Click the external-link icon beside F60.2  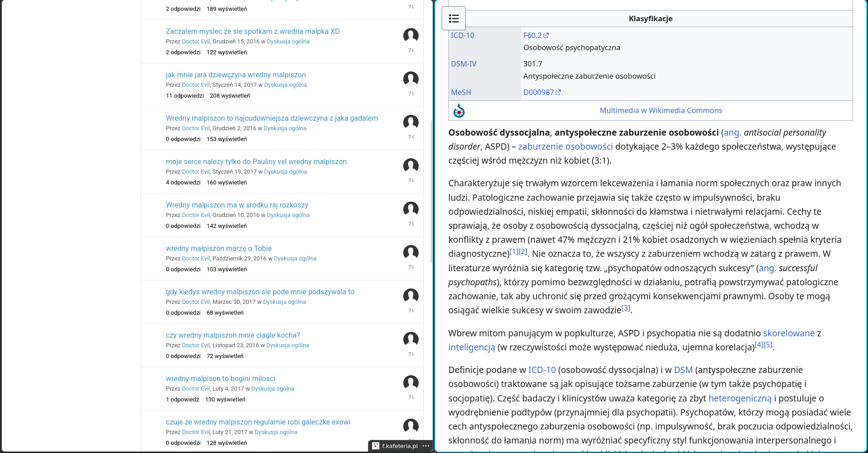(x=546, y=35)
